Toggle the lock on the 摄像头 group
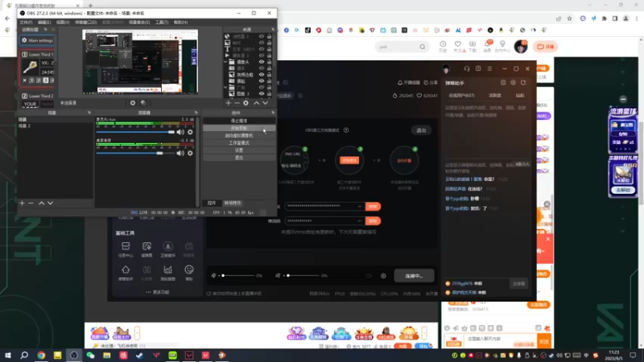 269,62
